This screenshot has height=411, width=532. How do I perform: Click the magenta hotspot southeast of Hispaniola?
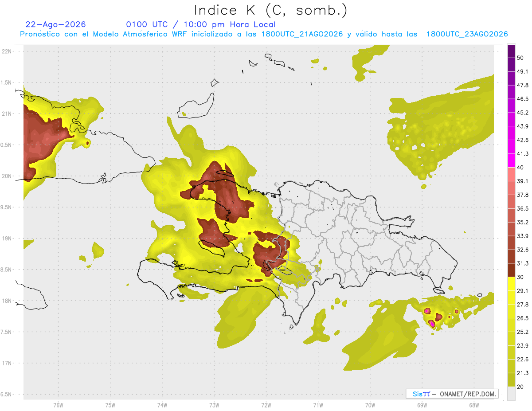[431, 324]
